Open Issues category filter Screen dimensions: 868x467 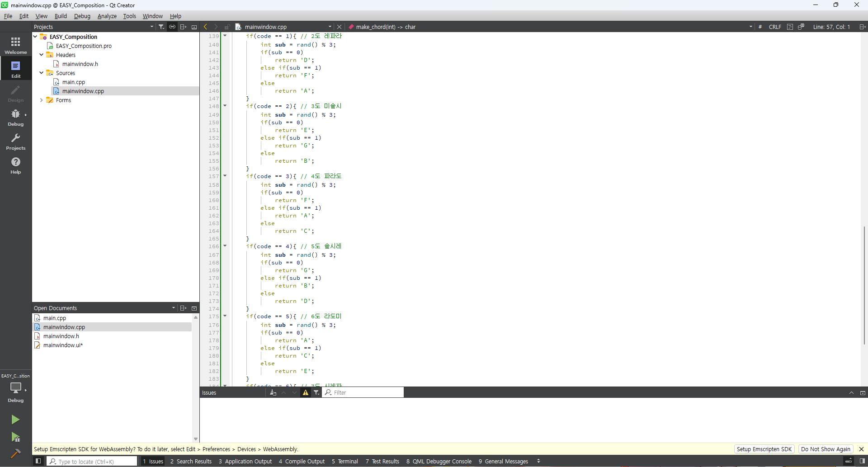[316, 392]
